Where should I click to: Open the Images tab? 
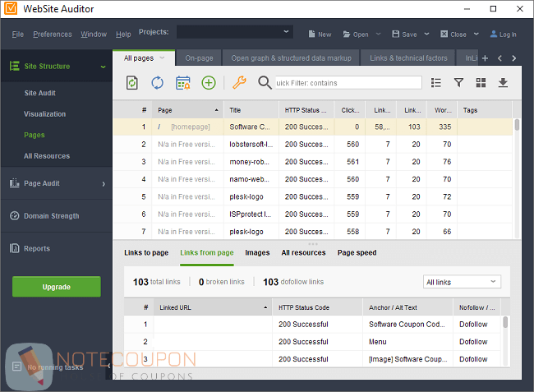257,253
